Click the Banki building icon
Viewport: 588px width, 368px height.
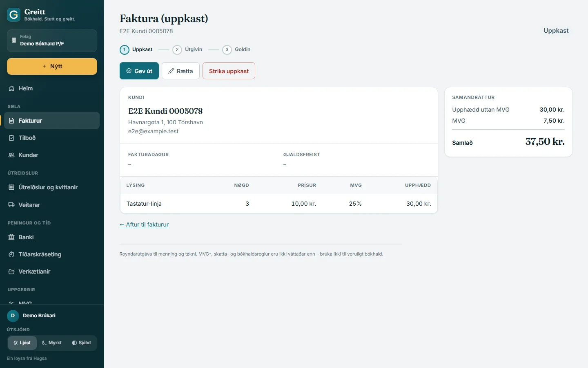tap(11, 237)
